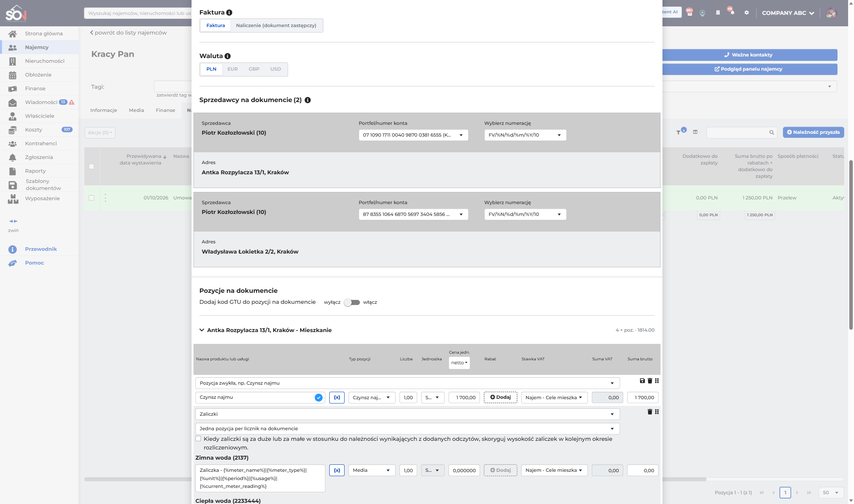The width and height of the screenshot is (854, 504).
Task: Open numbering dropdown for Antka Rozpylacza seller
Action: (525, 135)
